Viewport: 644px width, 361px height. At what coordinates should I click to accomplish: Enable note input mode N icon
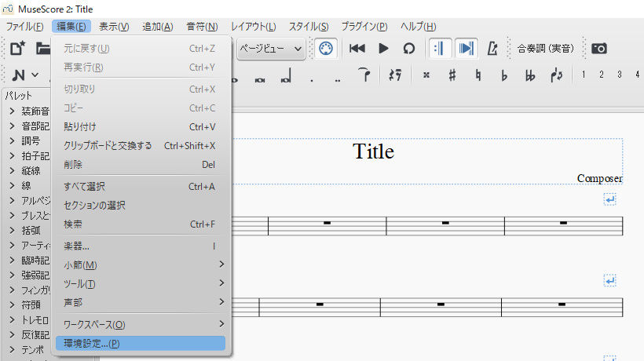tap(19, 75)
